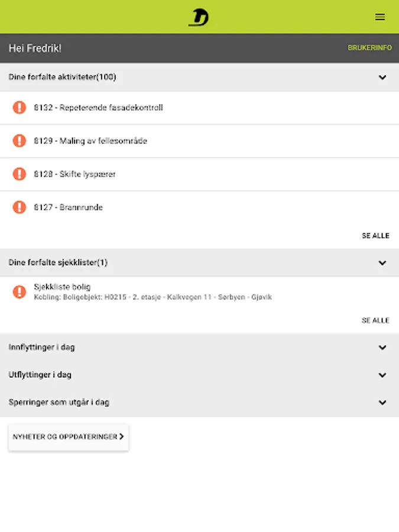
Task: Expand Innflyttinger i dag section
Action: 382,348
